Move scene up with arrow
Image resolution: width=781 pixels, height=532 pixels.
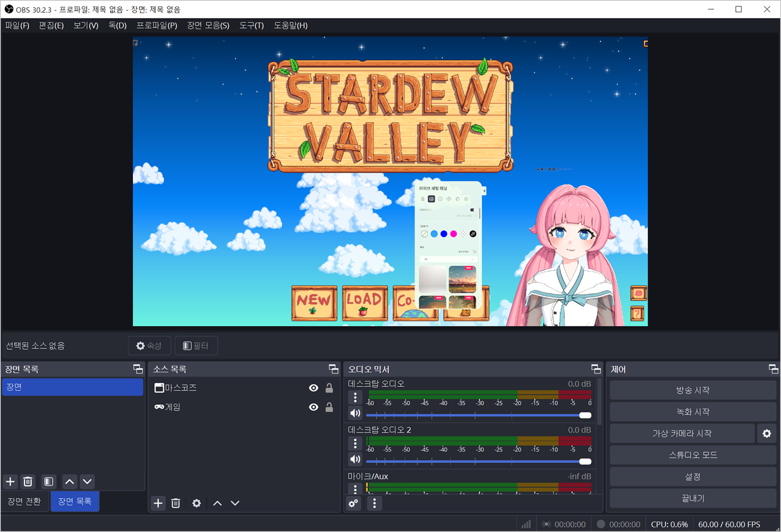(69, 481)
